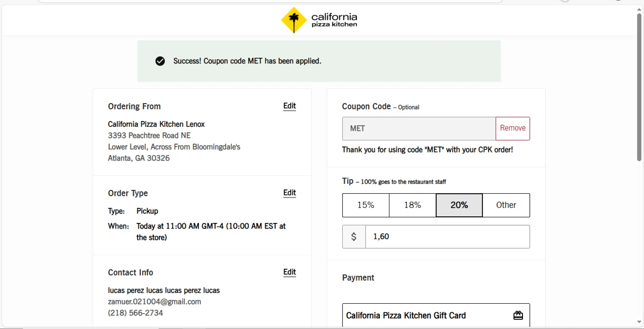The height and width of the screenshot is (329, 644).
Task: Click the MET coupon code field
Action: (x=419, y=128)
